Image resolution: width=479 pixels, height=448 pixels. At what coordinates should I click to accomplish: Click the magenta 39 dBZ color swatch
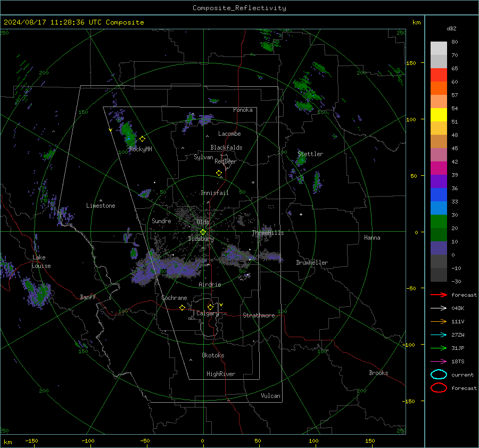pyautogui.click(x=439, y=168)
